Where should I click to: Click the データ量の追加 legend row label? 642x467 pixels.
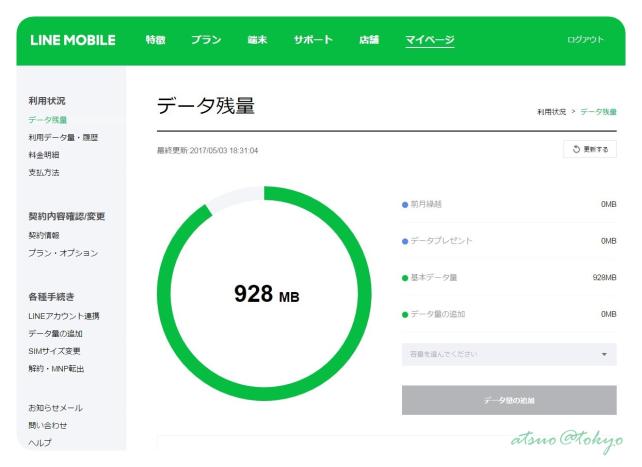point(438,314)
